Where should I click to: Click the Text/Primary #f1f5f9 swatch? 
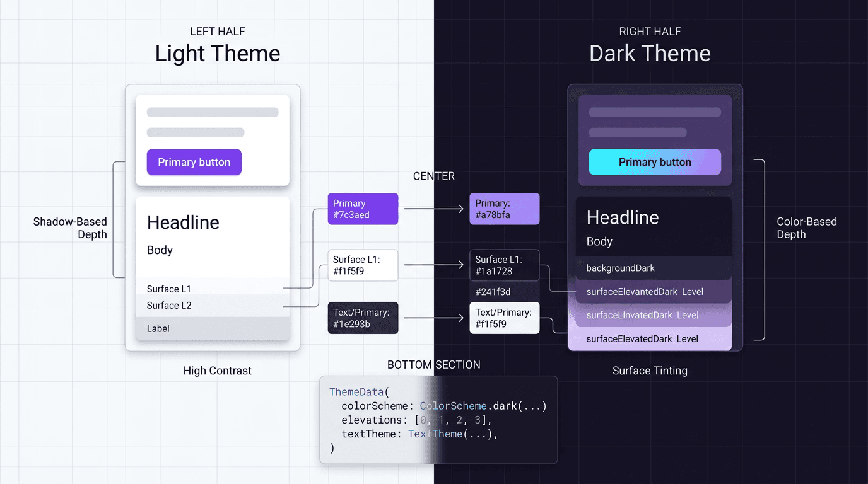point(504,318)
